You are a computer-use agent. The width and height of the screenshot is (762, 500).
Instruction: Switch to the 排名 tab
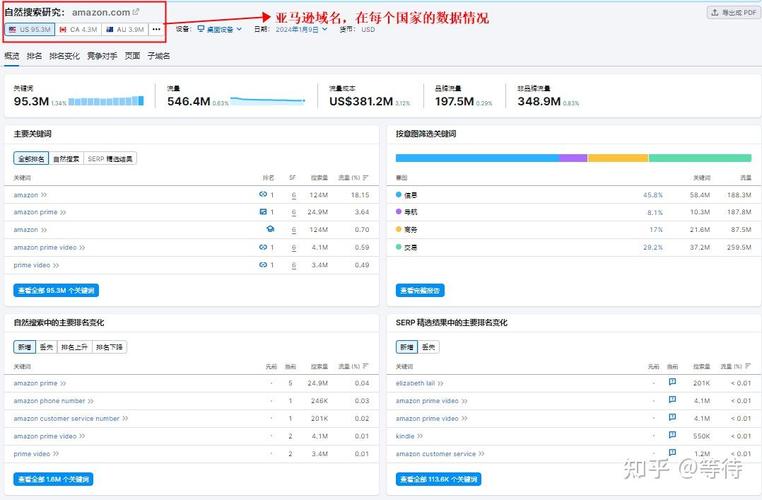(34, 56)
